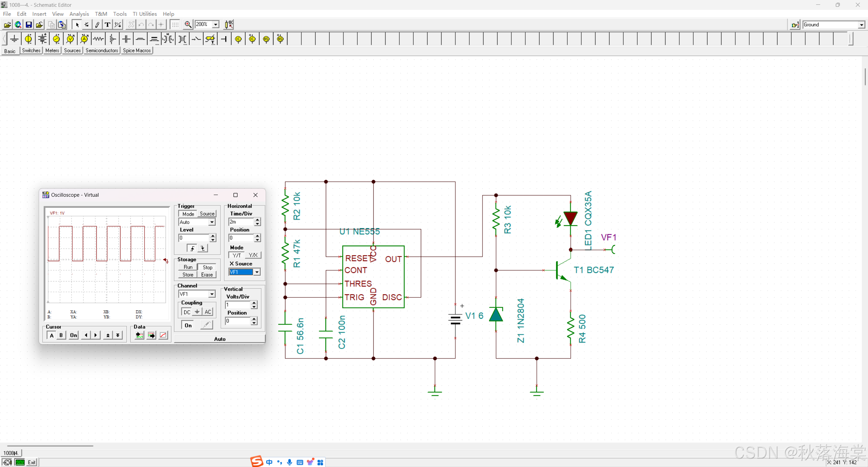The image size is (868, 467).
Task: Switch the horizontal mode to Y/X
Action: 253,255
